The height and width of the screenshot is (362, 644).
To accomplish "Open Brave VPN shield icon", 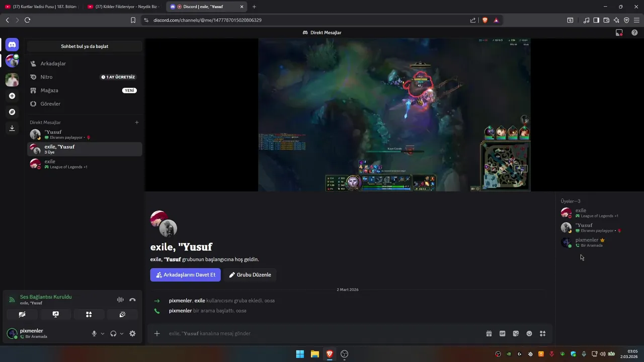I will (x=626, y=20).
